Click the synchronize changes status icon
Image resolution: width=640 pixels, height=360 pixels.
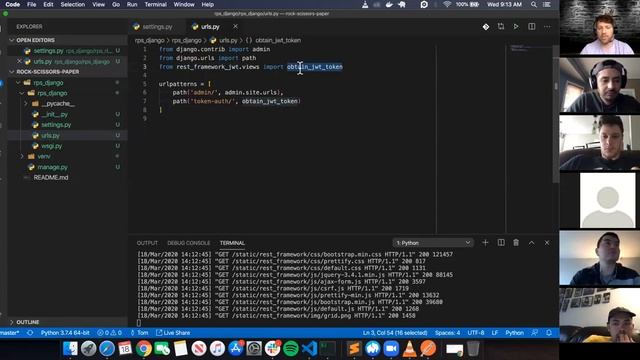point(30,333)
